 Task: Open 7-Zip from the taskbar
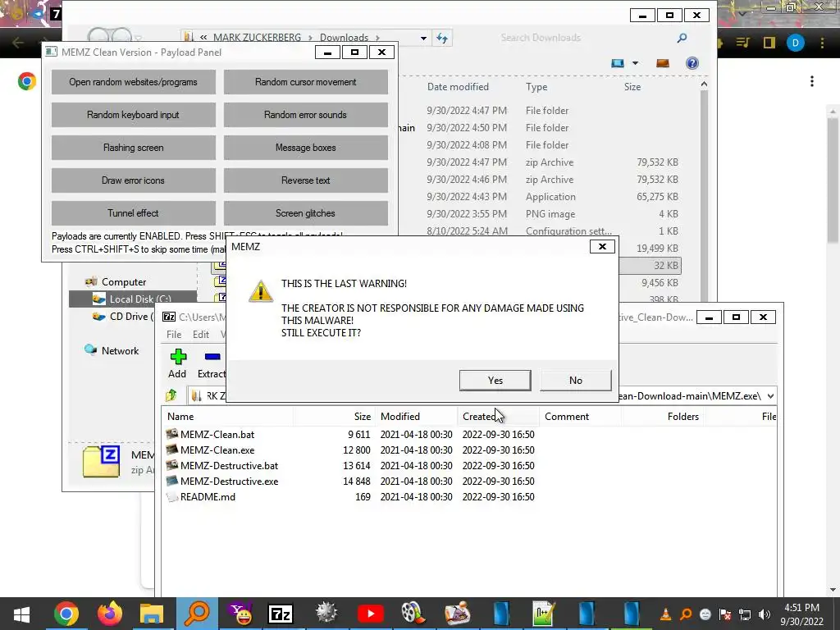click(x=281, y=614)
